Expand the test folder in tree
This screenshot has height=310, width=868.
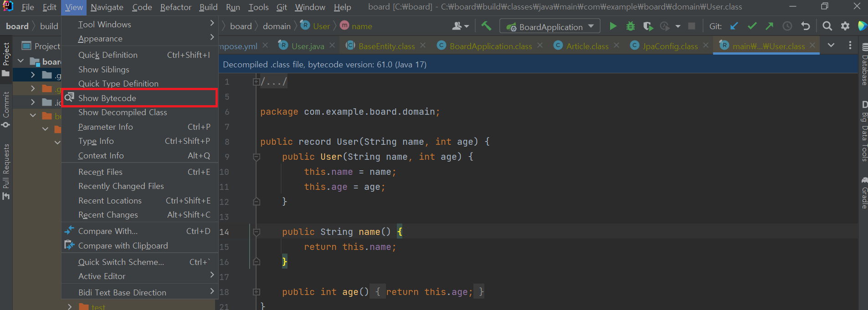coord(70,307)
